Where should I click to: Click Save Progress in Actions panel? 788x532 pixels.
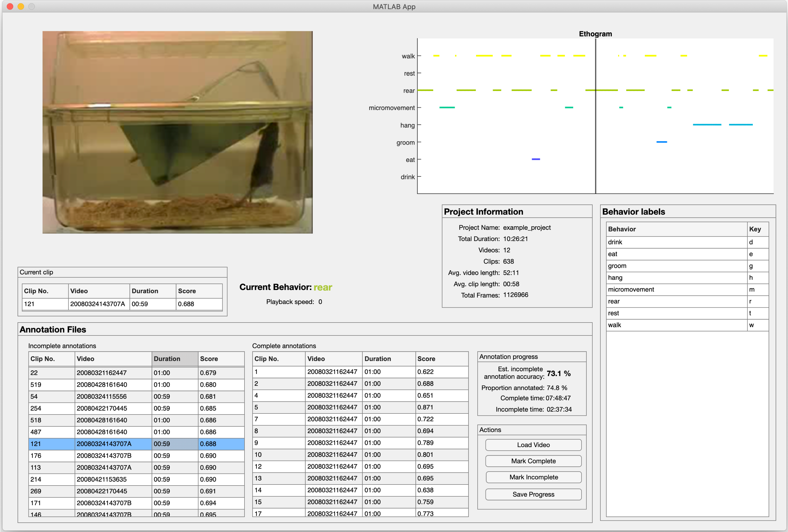[533, 494]
